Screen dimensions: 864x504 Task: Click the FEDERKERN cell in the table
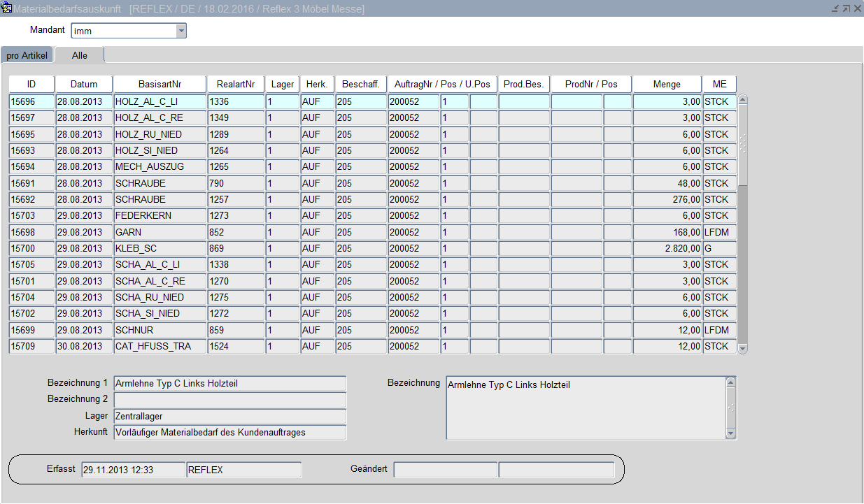pyautogui.click(x=160, y=215)
